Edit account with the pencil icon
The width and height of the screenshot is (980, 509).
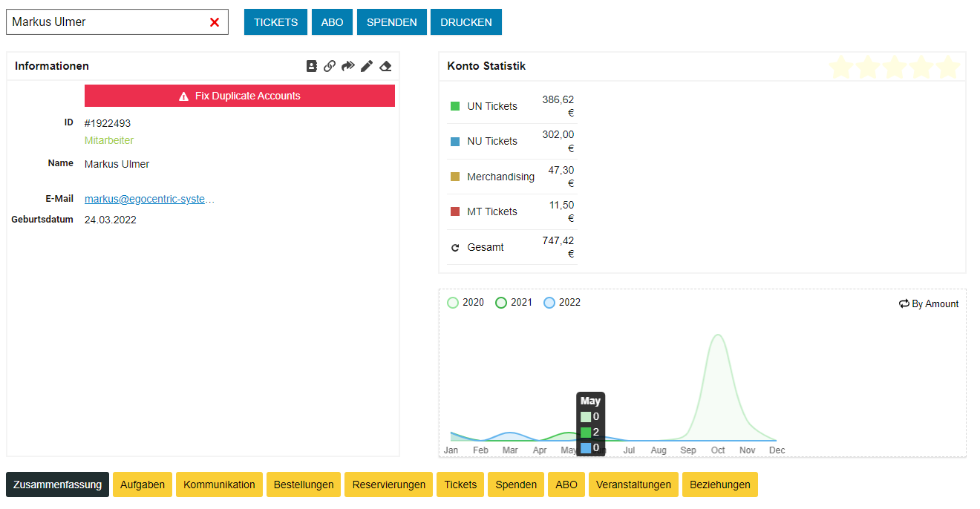367,66
